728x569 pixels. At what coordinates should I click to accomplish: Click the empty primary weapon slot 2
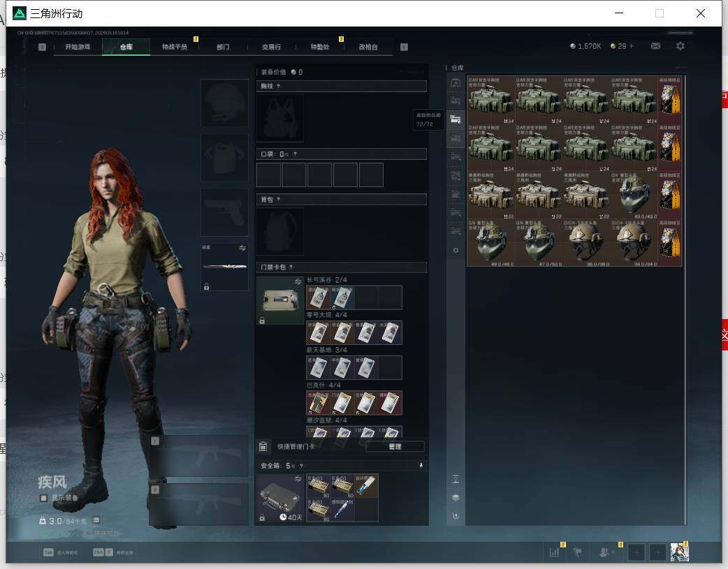(198, 505)
